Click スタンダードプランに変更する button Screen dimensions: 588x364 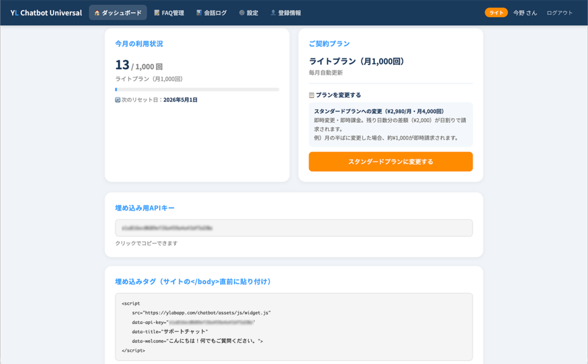(x=390, y=161)
